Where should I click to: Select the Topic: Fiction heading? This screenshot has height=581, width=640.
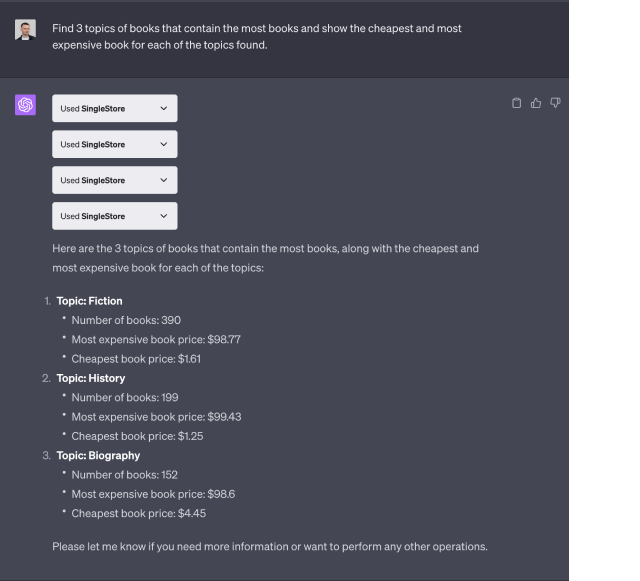point(89,301)
